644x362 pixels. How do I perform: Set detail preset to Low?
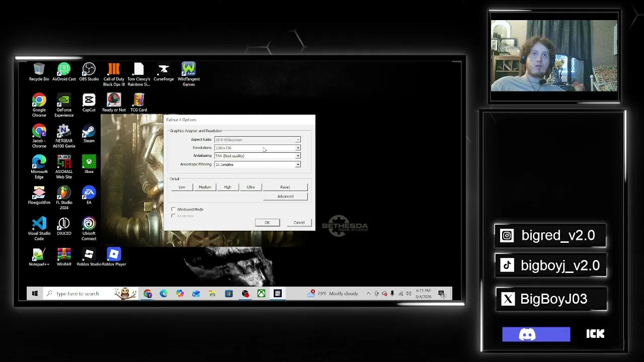coord(182,187)
